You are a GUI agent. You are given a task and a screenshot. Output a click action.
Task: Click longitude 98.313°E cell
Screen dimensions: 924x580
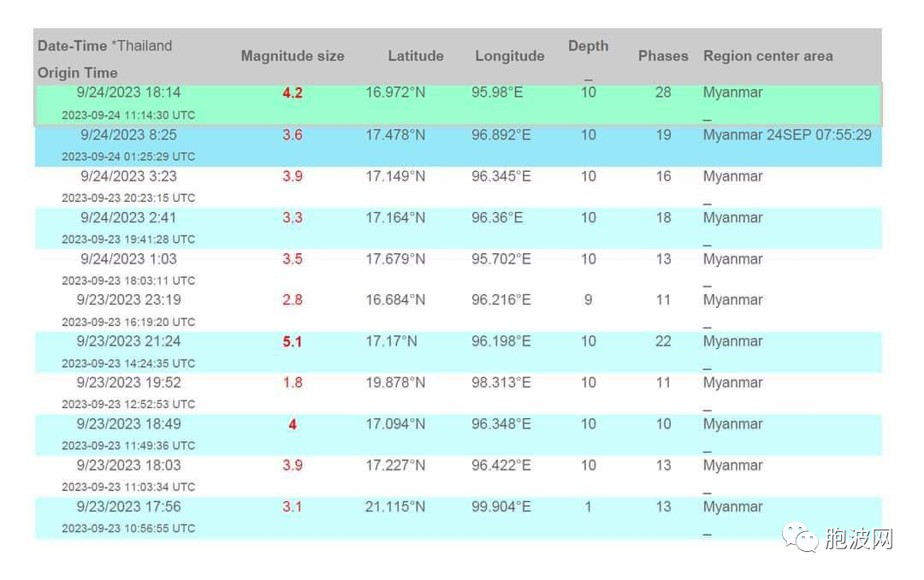click(500, 382)
